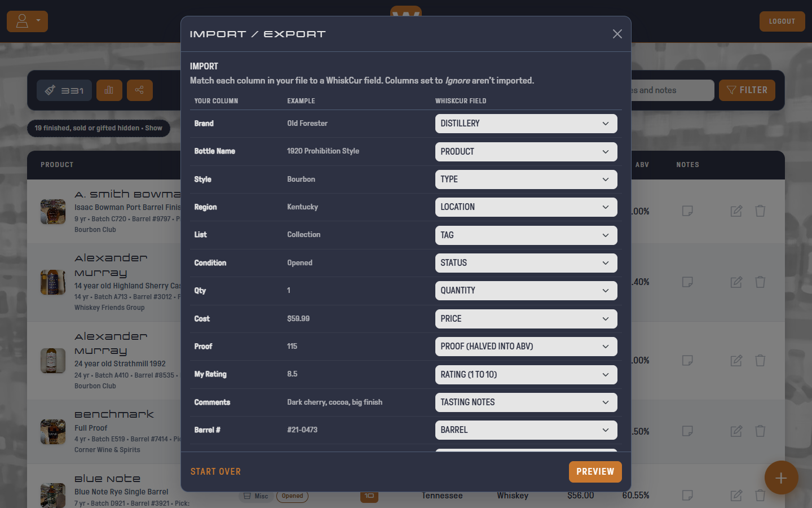Click the Preview button
The image size is (812, 508).
[x=595, y=472]
